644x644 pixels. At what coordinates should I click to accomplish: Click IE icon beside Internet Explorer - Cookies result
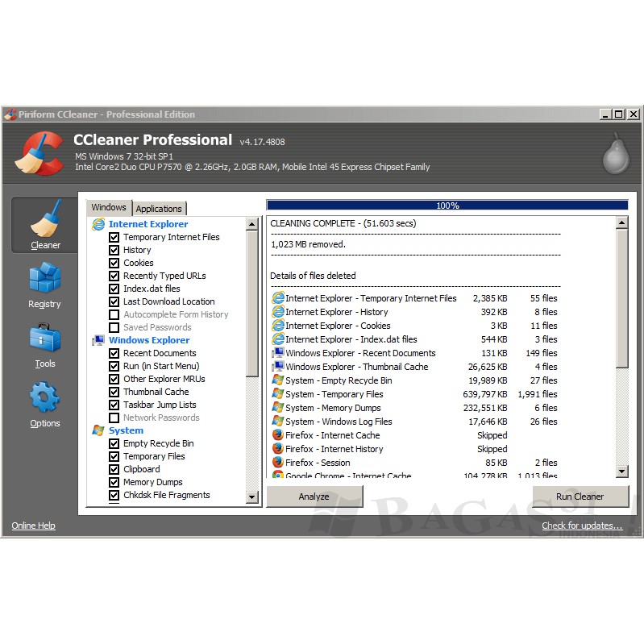pyautogui.click(x=278, y=326)
